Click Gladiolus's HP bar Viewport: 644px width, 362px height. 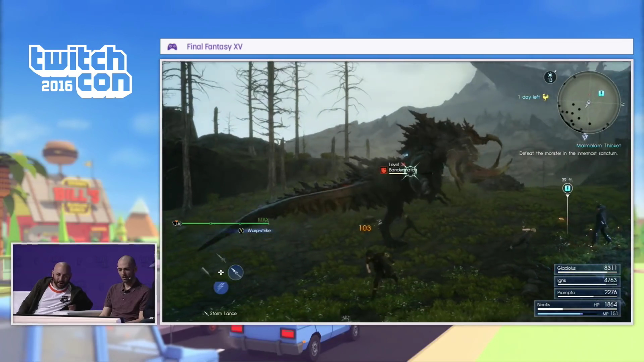pos(587,273)
